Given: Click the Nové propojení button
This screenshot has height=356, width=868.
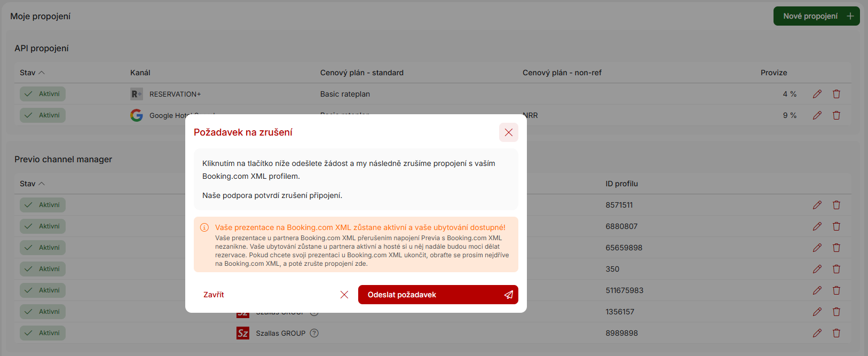Looking at the screenshot, I should pos(816,16).
